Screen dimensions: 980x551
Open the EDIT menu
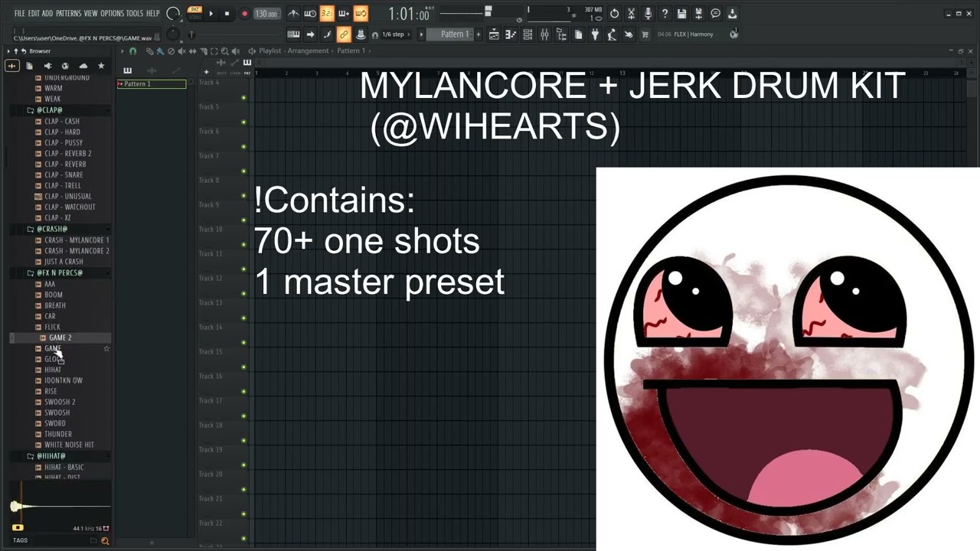coord(34,13)
